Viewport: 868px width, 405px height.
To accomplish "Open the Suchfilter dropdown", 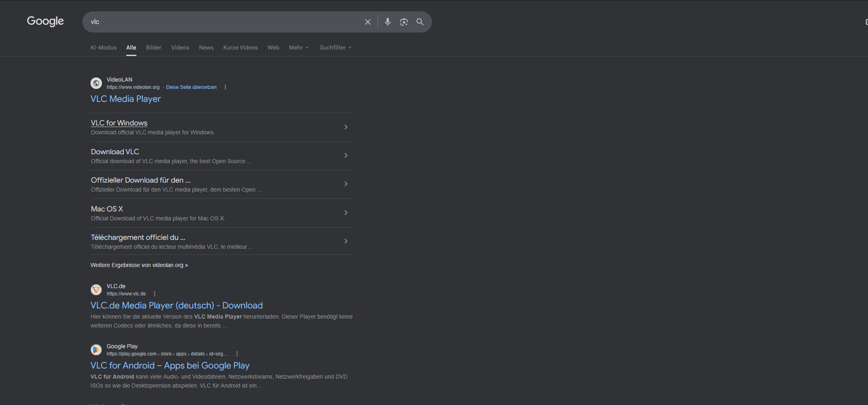I will 336,47.
